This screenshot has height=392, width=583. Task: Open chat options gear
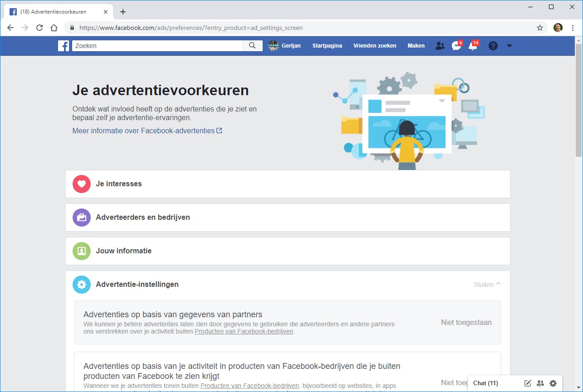[553, 383]
